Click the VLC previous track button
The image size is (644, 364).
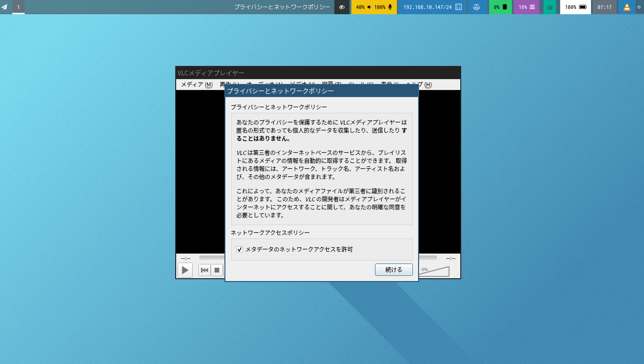click(205, 270)
